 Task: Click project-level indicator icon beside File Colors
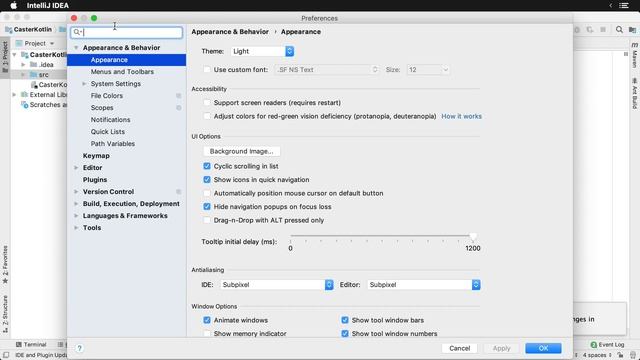(x=178, y=96)
